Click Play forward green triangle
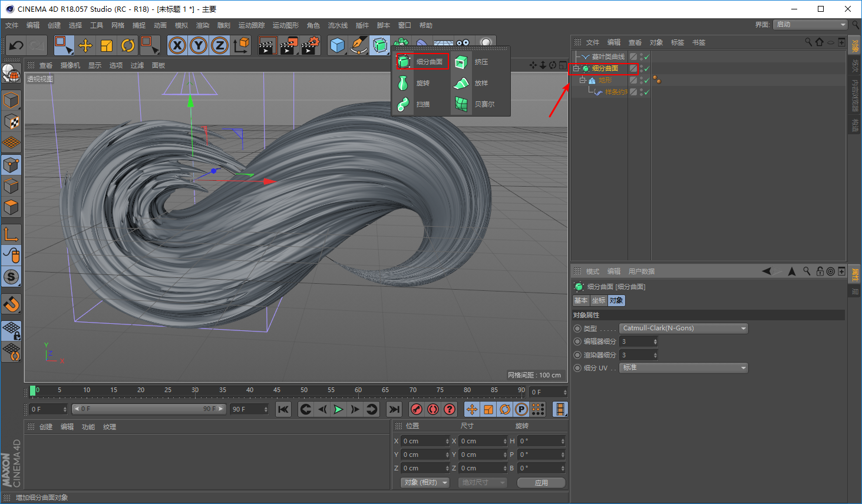 coord(338,409)
